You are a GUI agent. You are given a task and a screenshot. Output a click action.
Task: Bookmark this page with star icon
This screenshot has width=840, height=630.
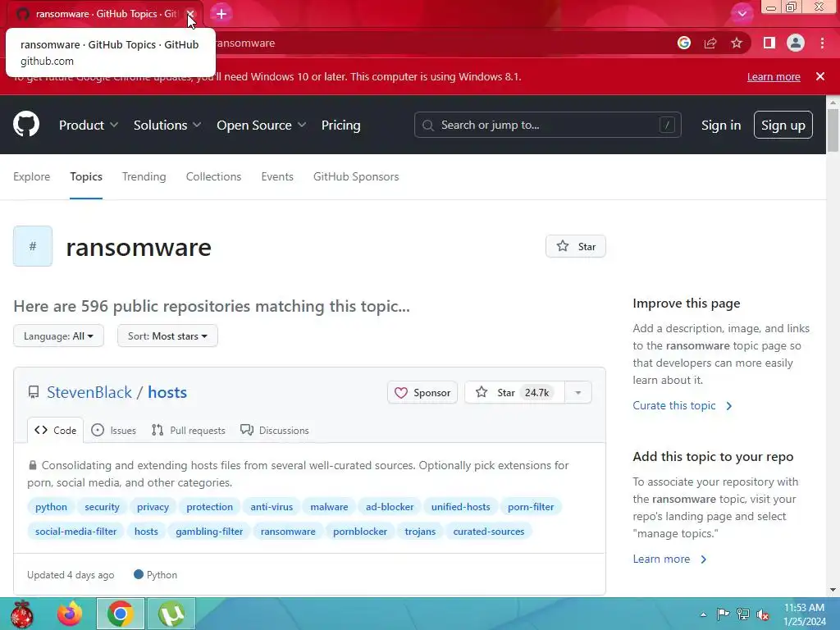point(737,43)
